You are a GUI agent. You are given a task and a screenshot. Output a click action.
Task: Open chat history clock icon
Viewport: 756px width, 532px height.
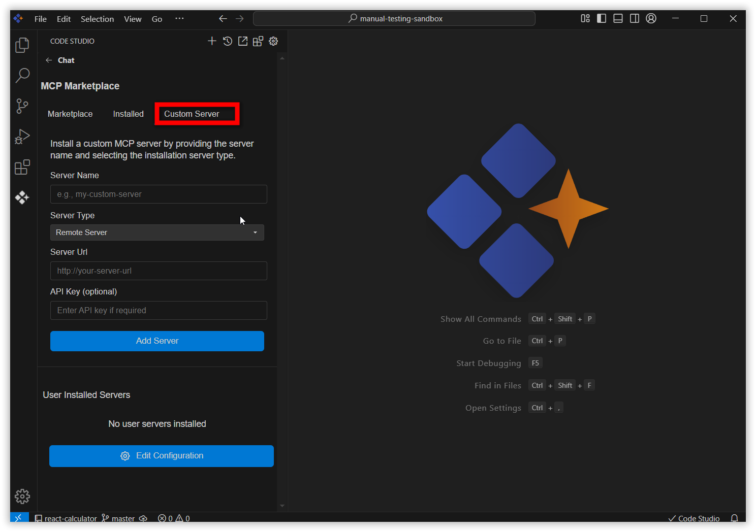(228, 41)
